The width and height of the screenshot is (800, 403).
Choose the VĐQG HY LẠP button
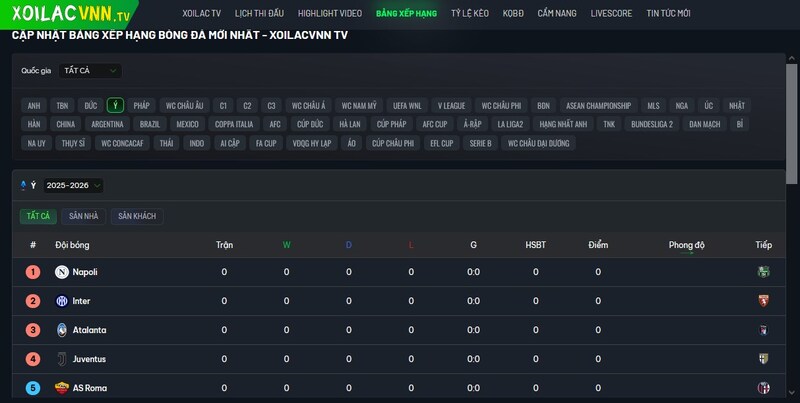coord(312,143)
